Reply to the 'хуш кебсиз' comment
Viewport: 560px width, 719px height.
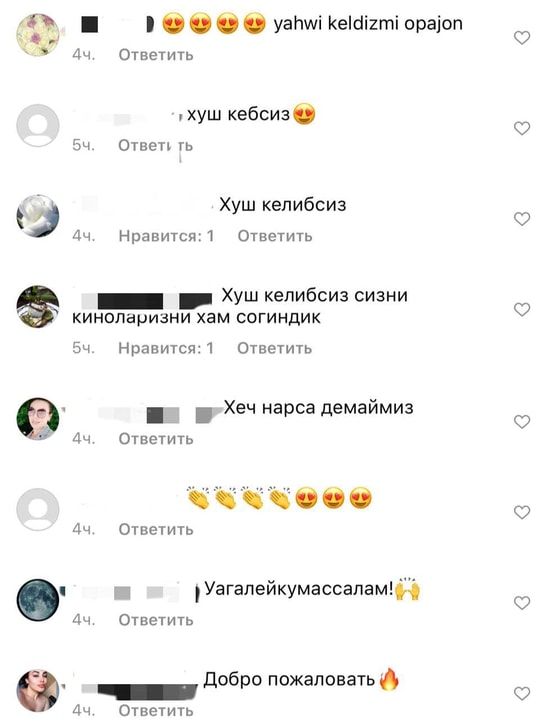(x=155, y=145)
